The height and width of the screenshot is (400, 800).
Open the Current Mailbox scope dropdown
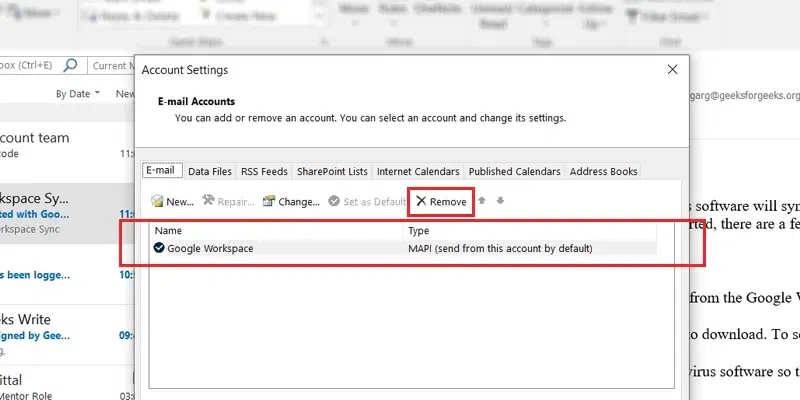click(111, 65)
